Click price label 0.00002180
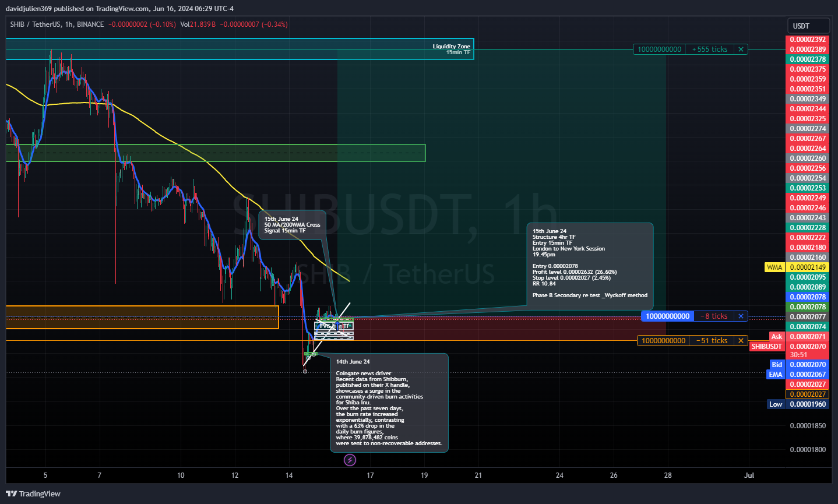 808,248
